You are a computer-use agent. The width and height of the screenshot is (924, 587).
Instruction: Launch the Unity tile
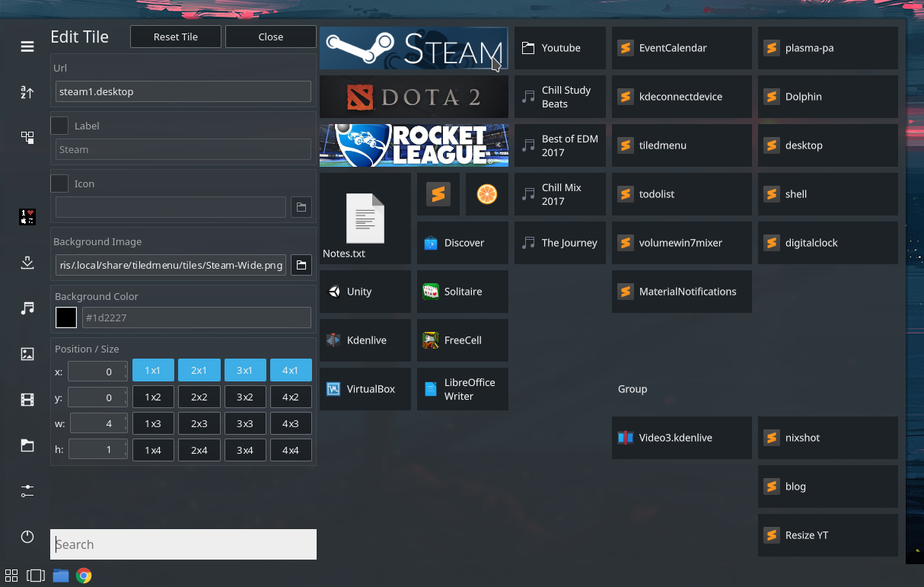point(365,292)
